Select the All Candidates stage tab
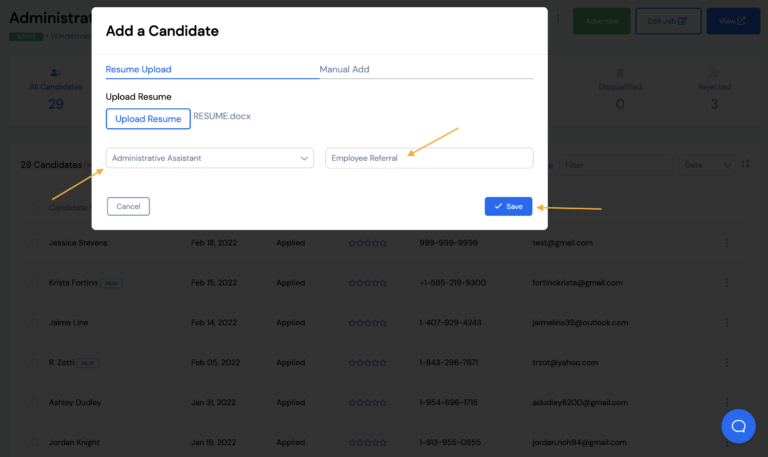768x457 pixels. coord(56,90)
